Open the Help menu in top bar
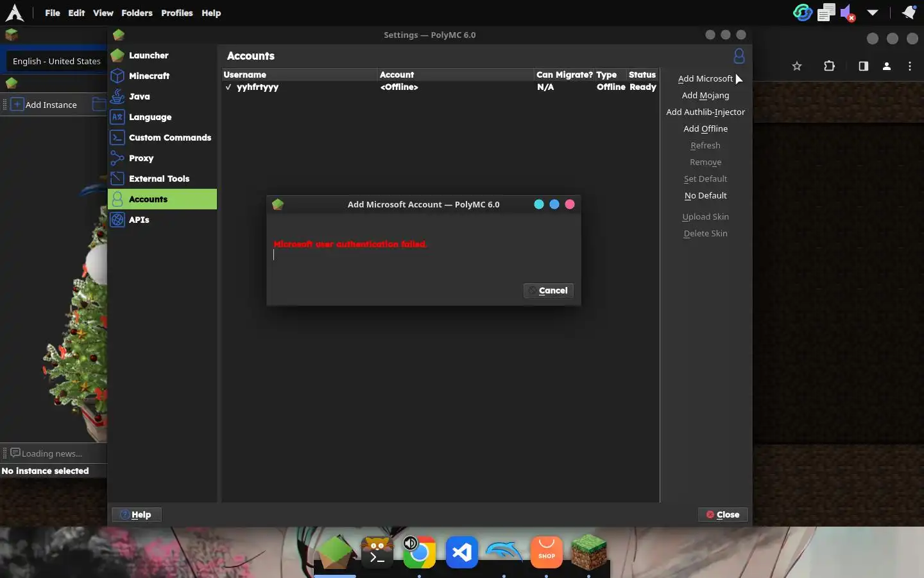Screen dimensions: 924x578 pos(211,13)
